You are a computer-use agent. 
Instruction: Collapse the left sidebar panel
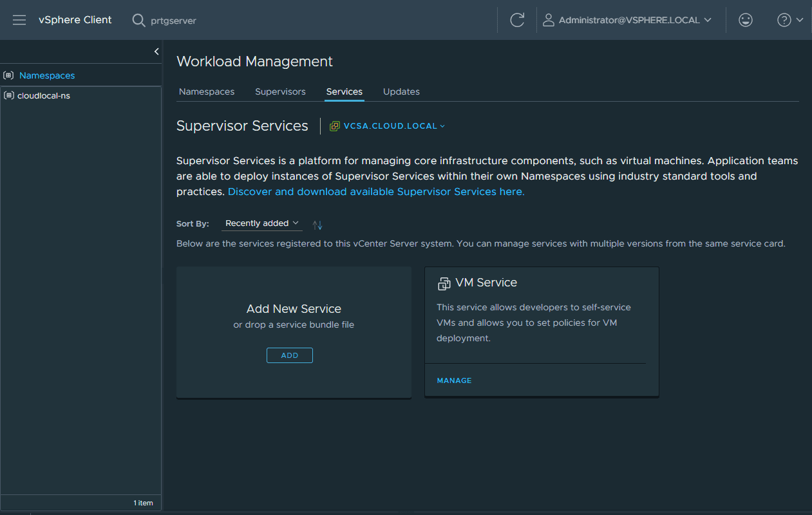[156, 51]
